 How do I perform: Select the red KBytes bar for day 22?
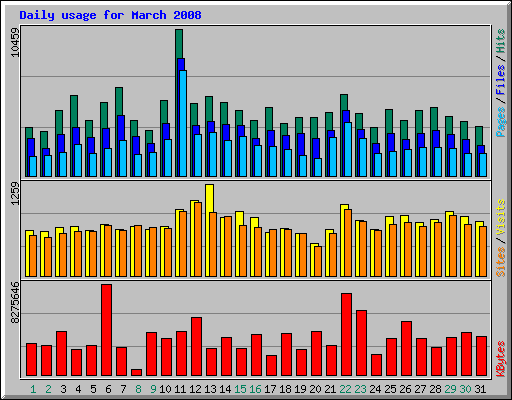pos(346,335)
